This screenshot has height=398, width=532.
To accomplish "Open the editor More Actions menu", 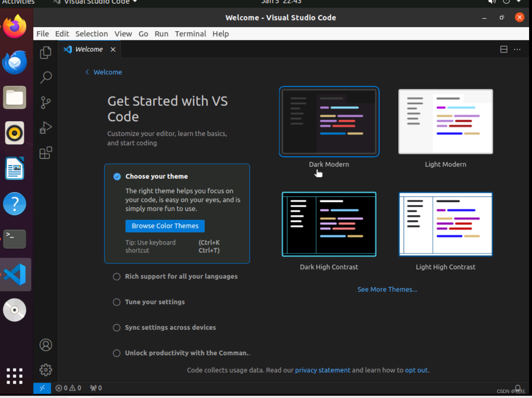I will (x=517, y=49).
